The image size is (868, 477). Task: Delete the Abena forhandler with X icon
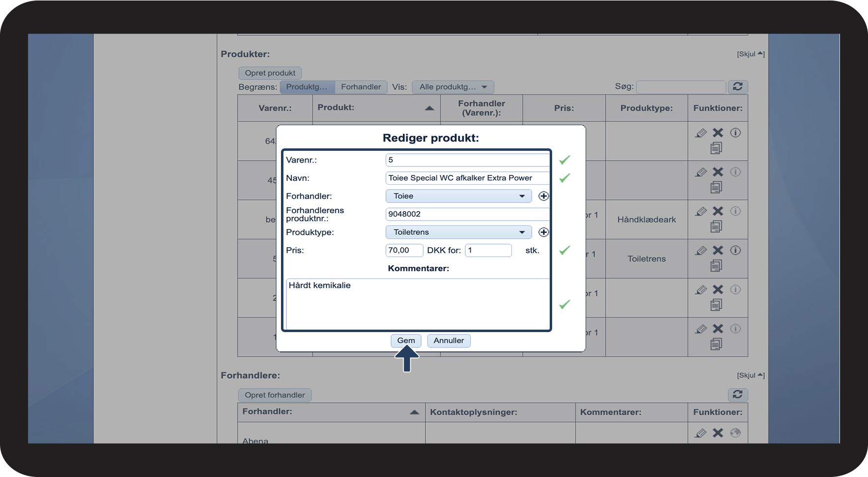point(718,433)
